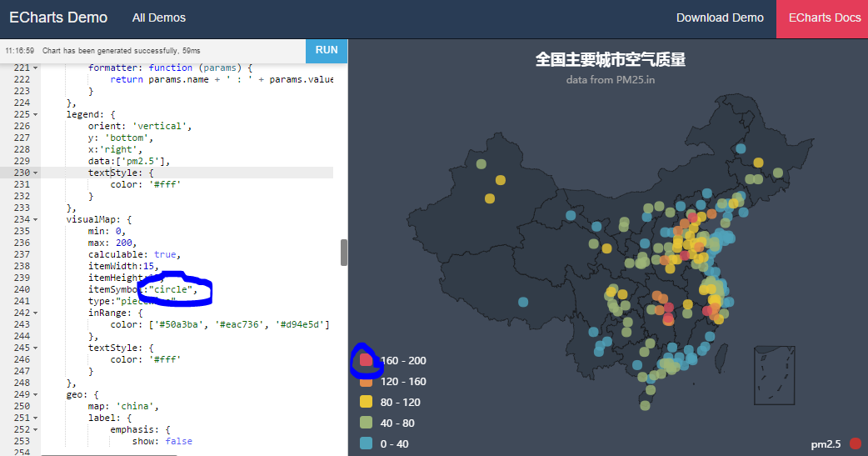The width and height of the screenshot is (868, 456).
Task: Place cursor on line 235 min: 0
Action: click(107, 231)
